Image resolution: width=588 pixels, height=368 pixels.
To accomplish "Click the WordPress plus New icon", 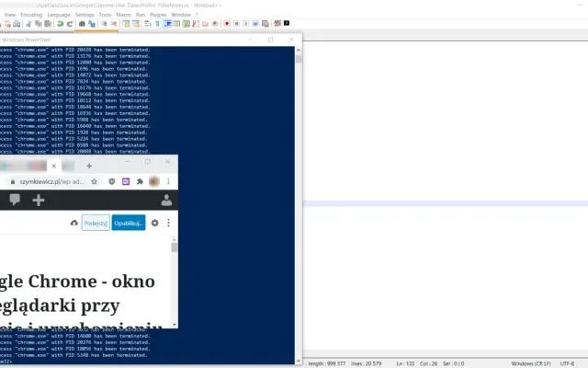I will click(x=39, y=201).
